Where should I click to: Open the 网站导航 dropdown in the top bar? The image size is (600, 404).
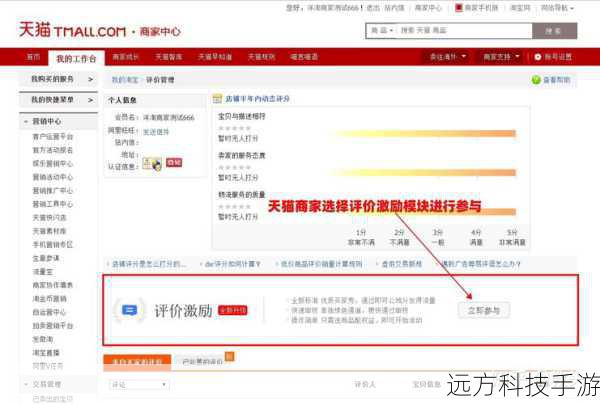tap(557, 8)
